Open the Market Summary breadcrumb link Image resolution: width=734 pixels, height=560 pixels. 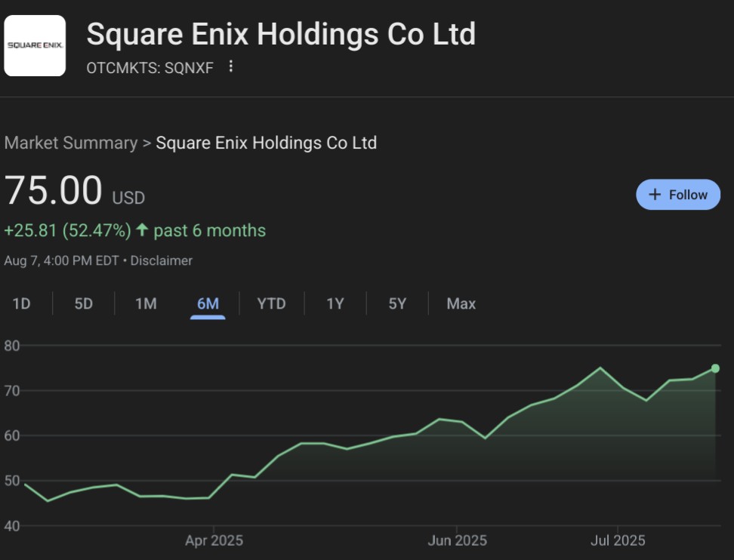coord(71,143)
